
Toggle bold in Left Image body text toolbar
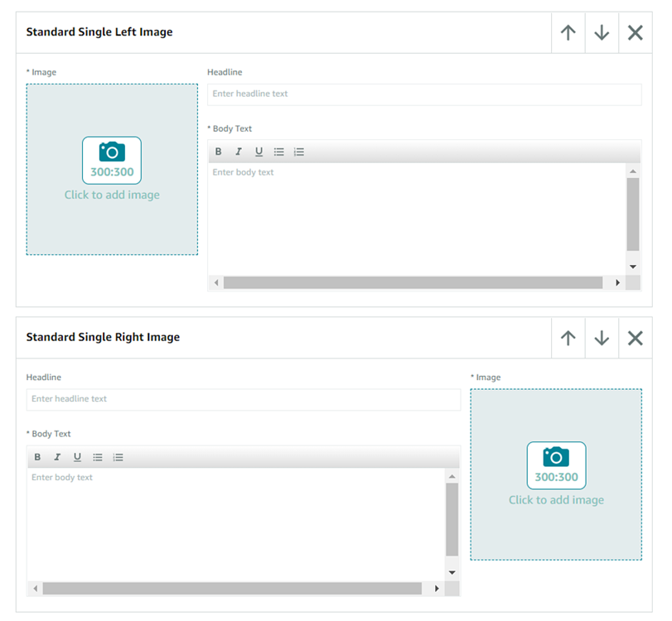coord(219,152)
